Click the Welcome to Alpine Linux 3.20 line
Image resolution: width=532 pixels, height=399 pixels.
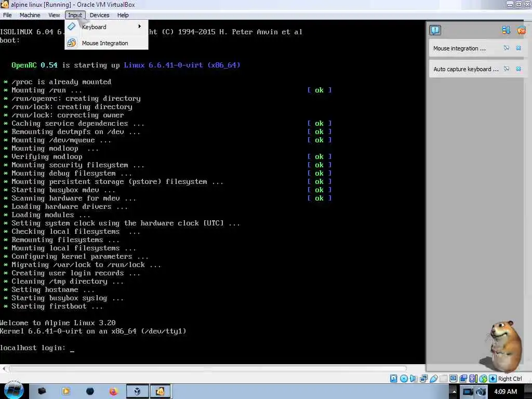58,323
